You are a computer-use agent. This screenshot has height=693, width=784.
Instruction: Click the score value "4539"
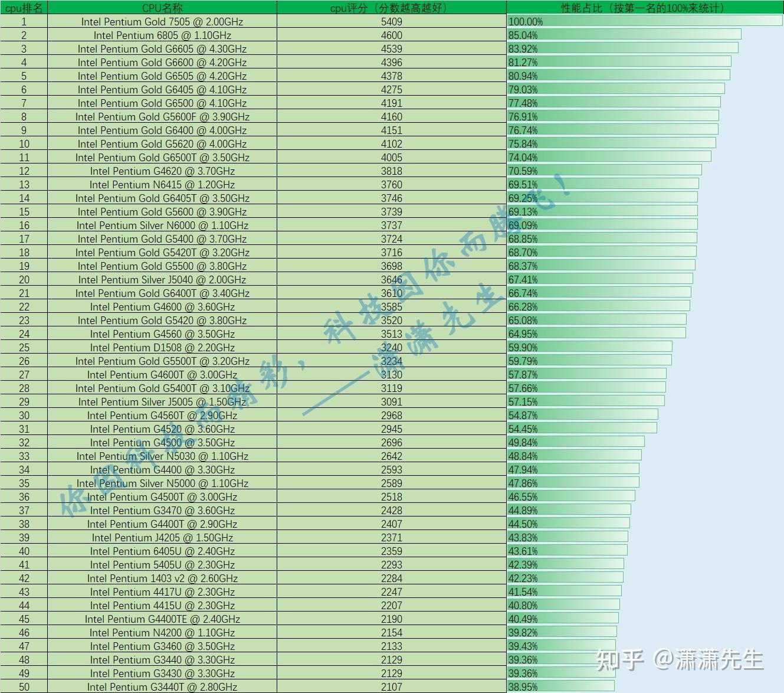(x=392, y=48)
